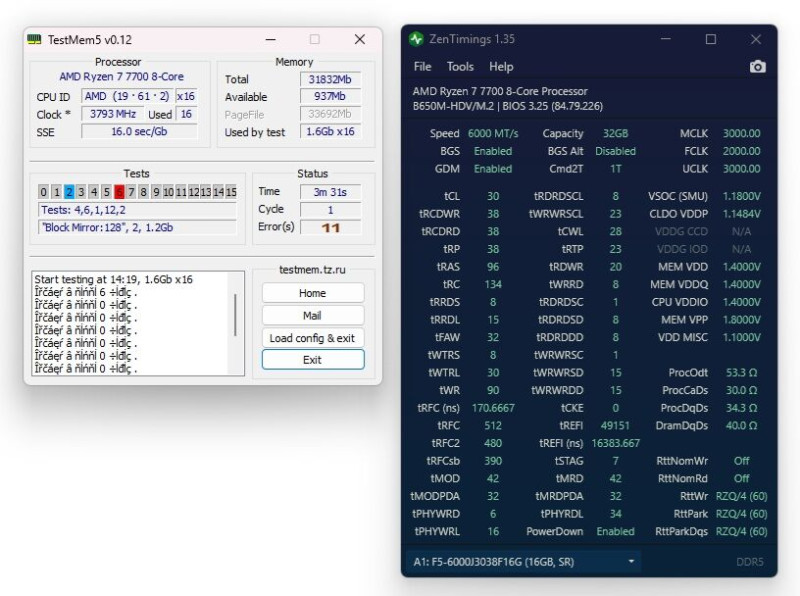This screenshot has height=596, width=800.
Task: Click the B650M-HDV/M.2 BIOS 3.25 line
Action: click(508, 106)
